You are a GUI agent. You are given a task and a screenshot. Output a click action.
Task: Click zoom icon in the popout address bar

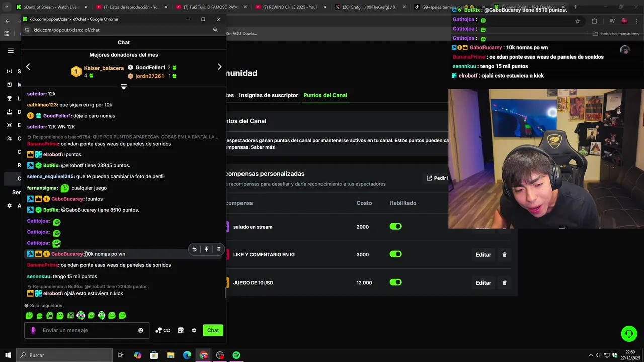coord(215,30)
